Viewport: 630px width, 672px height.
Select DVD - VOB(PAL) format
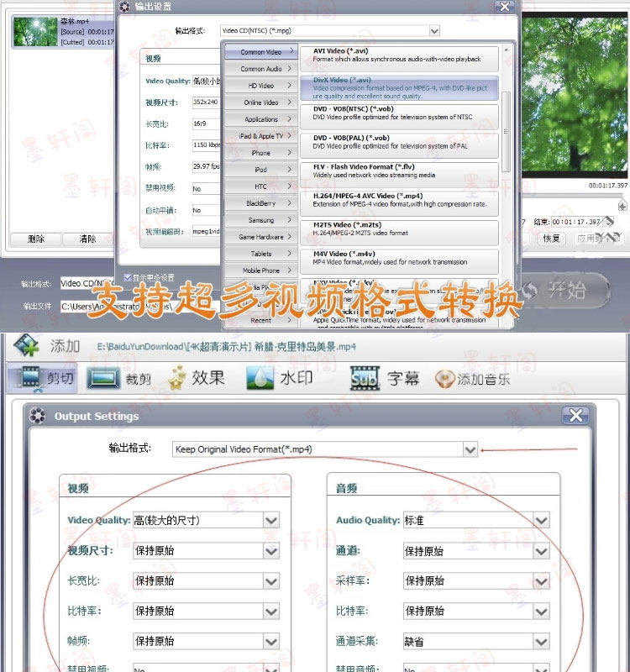[399, 145]
